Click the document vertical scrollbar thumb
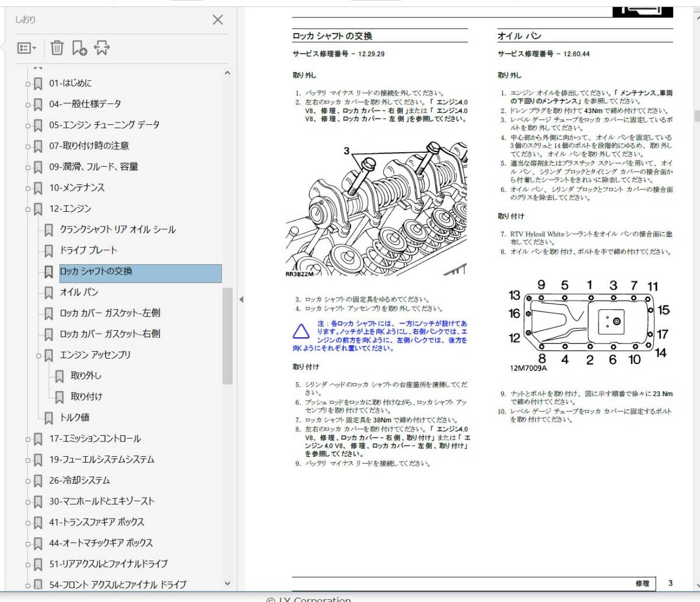The height and width of the screenshot is (602, 700). coord(697,116)
